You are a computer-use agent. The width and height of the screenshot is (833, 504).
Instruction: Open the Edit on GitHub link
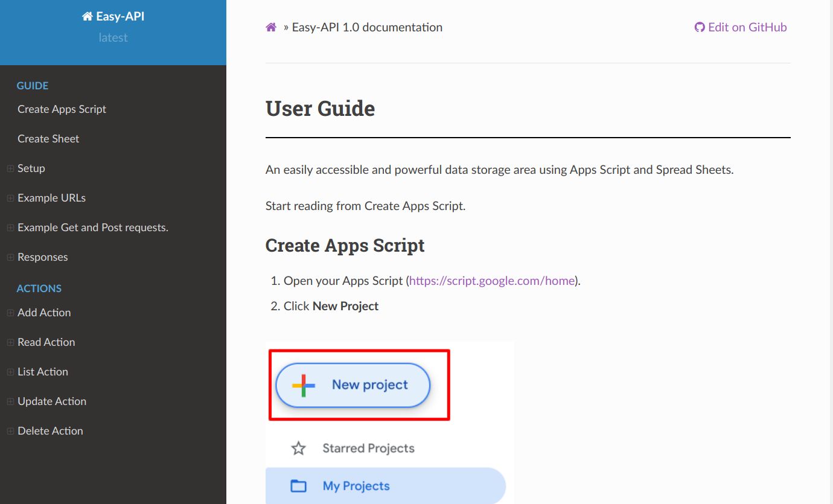[741, 27]
